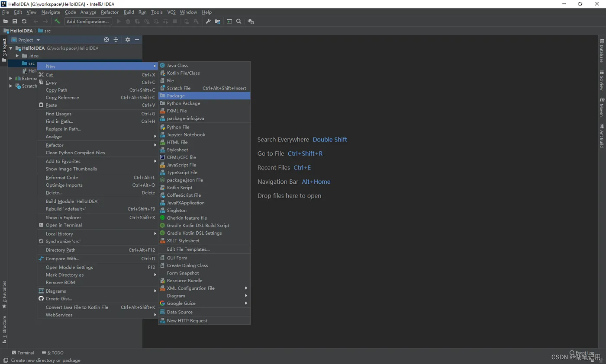Image resolution: width=606 pixels, height=364 pixels.
Task: Choose Java Class from the New submenu
Action: click(177, 66)
